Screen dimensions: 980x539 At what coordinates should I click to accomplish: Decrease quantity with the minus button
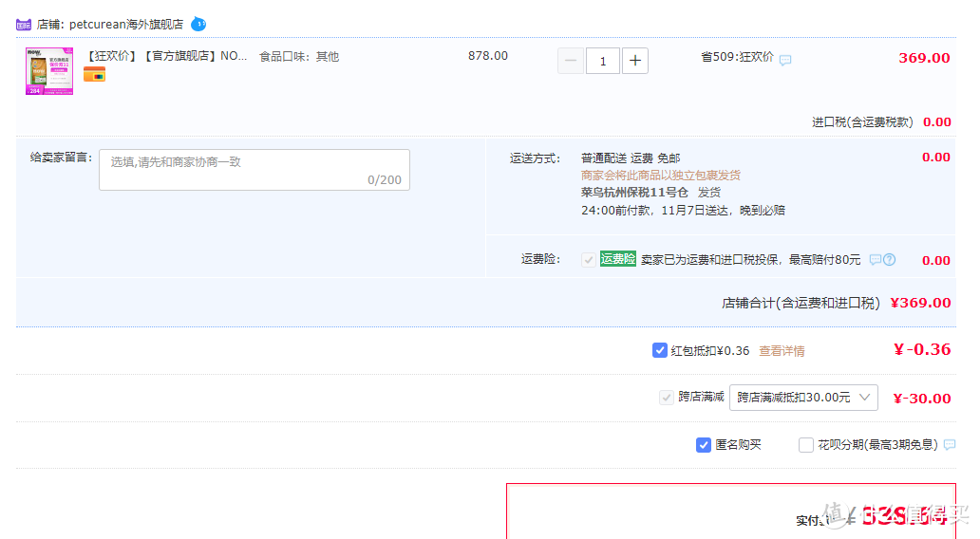tap(571, 62)
